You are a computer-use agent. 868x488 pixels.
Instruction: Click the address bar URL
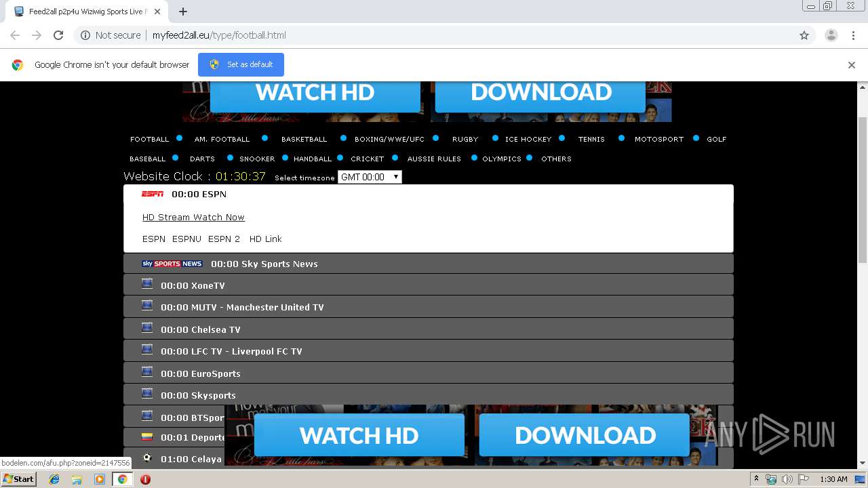(x=219, y=35)
